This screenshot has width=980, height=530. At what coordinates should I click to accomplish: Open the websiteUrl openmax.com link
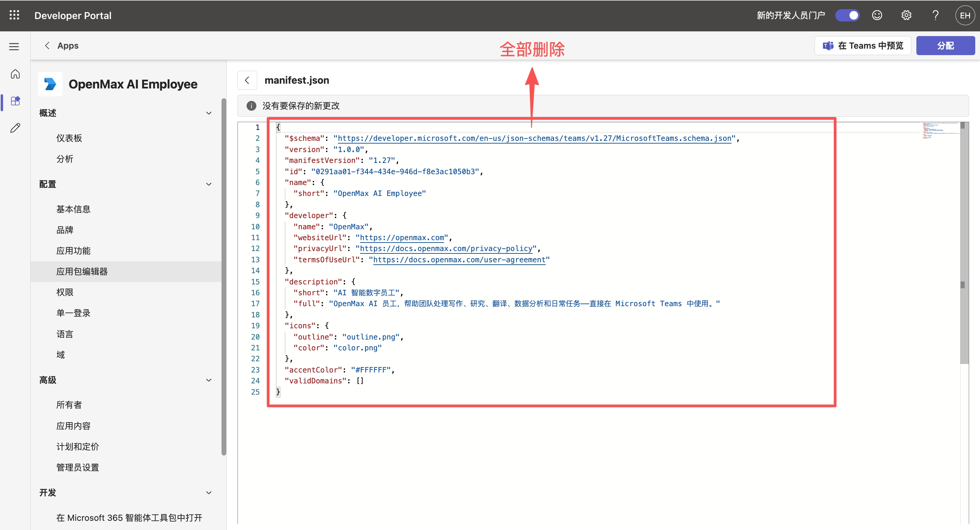point(402,238)
